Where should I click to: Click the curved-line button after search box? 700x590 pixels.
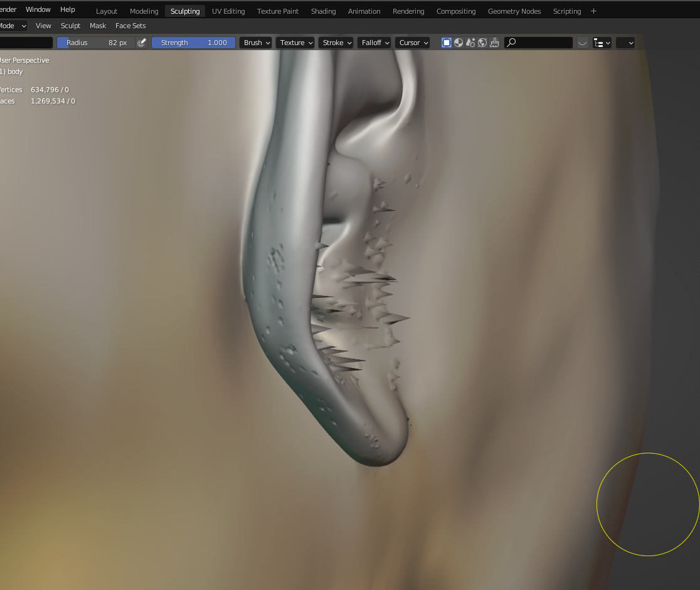[x=583, y=43]
